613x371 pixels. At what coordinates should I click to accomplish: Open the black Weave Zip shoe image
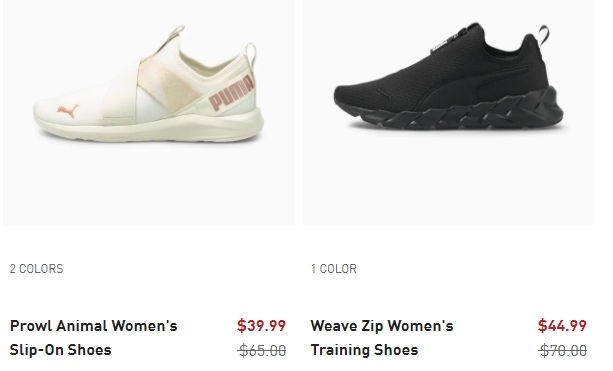click(x=448, y=112)
